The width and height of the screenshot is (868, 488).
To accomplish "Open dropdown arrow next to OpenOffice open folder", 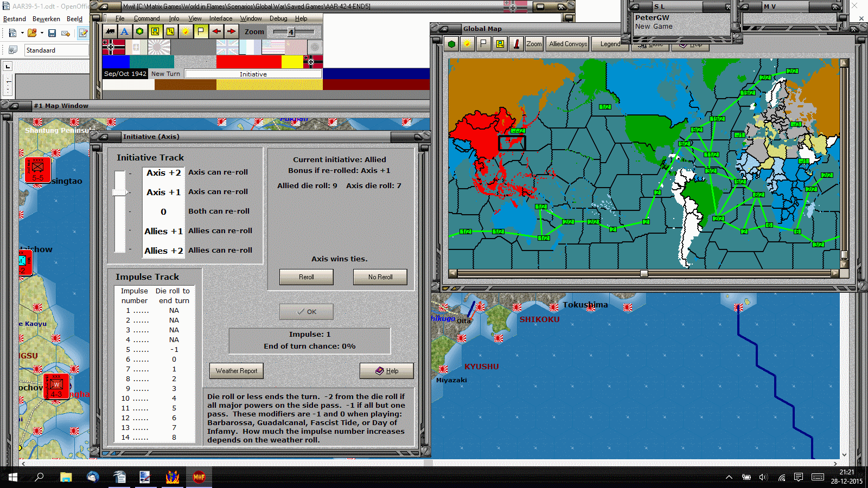I will coord(42,33).
